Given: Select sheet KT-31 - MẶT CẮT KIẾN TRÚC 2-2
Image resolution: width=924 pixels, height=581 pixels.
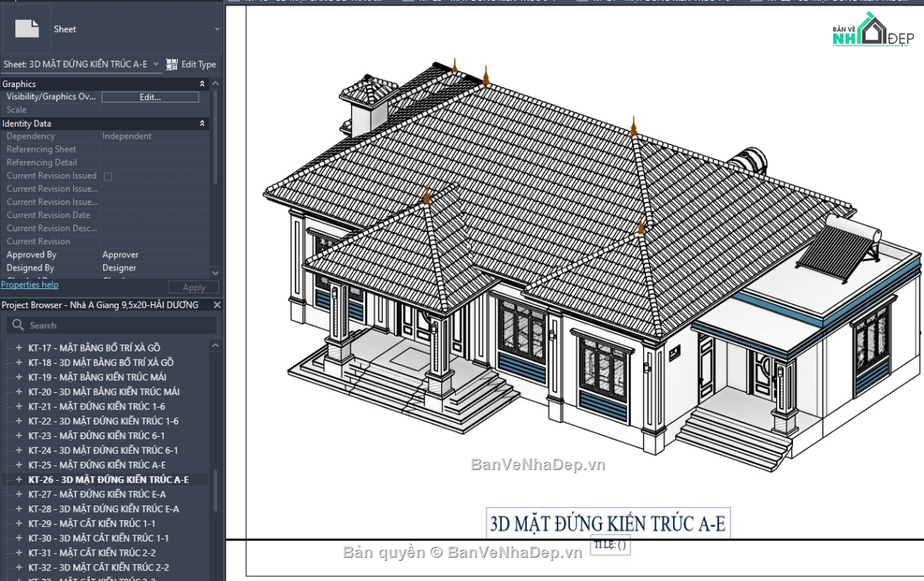Looking at the screenshot, I should pos(92,553).
